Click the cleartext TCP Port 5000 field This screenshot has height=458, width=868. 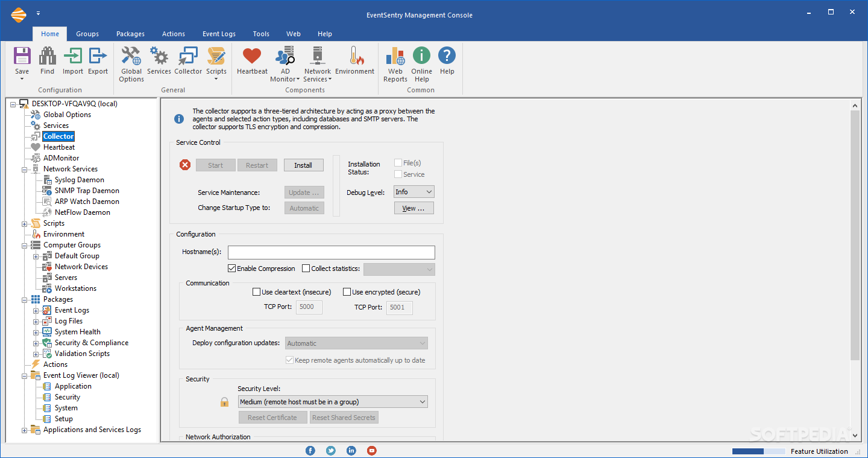[x=309, y=307]
